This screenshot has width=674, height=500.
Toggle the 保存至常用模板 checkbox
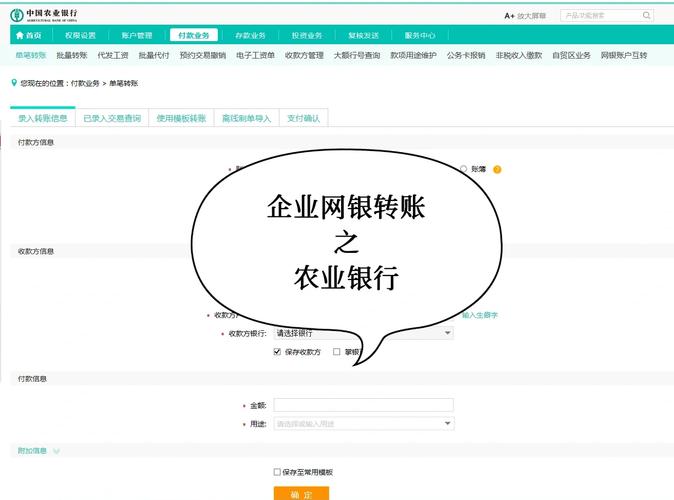point(277,472)
